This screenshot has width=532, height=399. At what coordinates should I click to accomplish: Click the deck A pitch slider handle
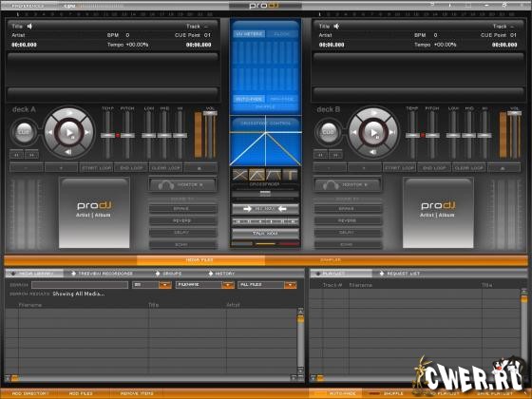[x=127, y=135]
